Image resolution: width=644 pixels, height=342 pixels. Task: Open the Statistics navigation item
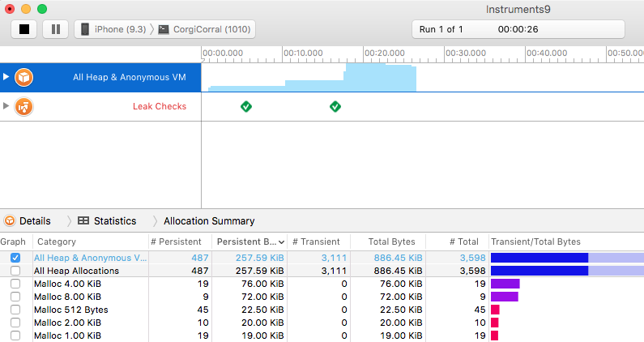click(115, 221)
